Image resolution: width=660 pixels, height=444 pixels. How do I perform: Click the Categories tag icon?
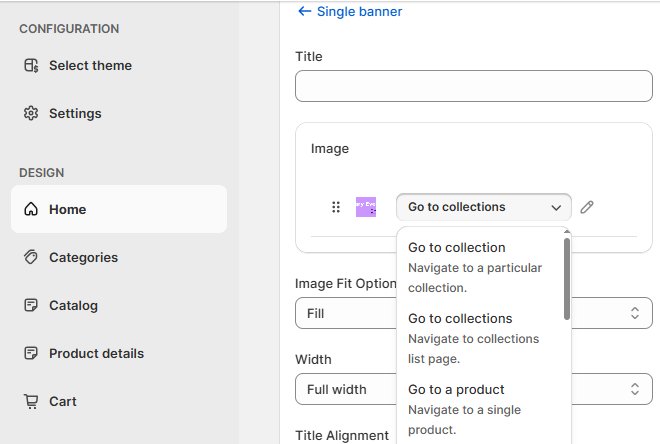31,257
